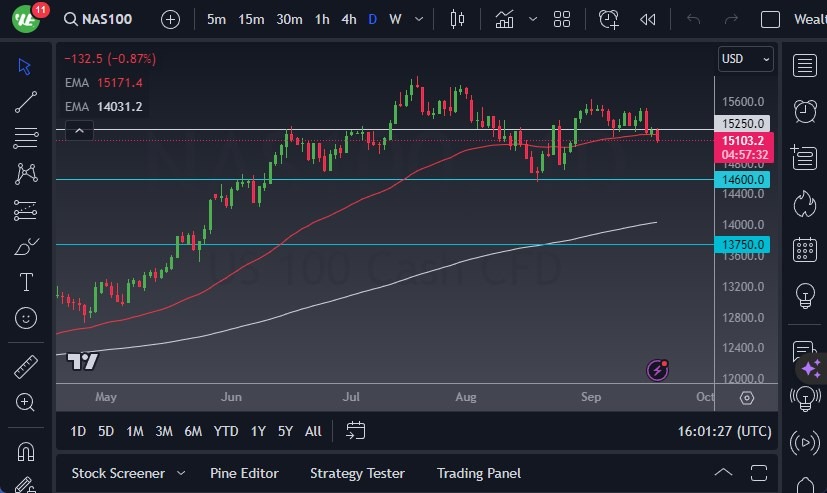Viewport: 827px width, 493px height.
Task: Collapse the bottom panel chevron
Action: (723, 473)
